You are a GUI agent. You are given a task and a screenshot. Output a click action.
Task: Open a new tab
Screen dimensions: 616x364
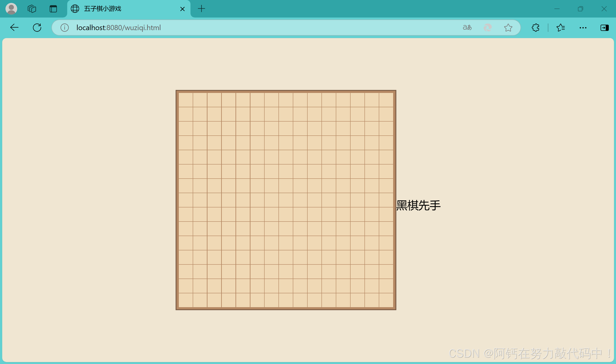(x=201, y=9)
